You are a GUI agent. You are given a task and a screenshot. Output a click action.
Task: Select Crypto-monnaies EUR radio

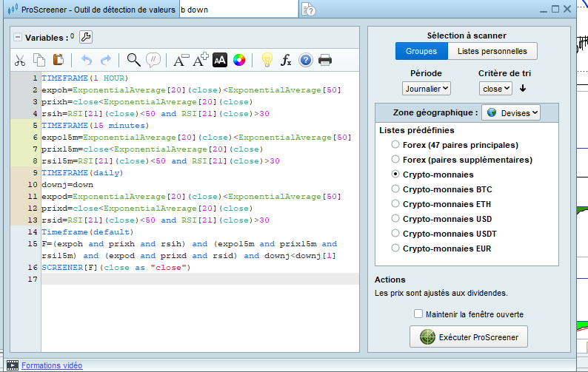click(x=395, y=248)
